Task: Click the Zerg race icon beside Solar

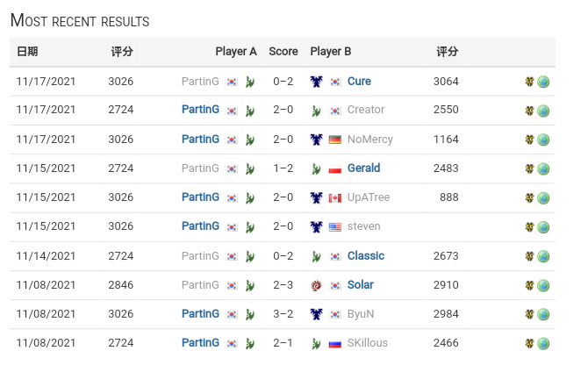Action: [x=317, y=285]
